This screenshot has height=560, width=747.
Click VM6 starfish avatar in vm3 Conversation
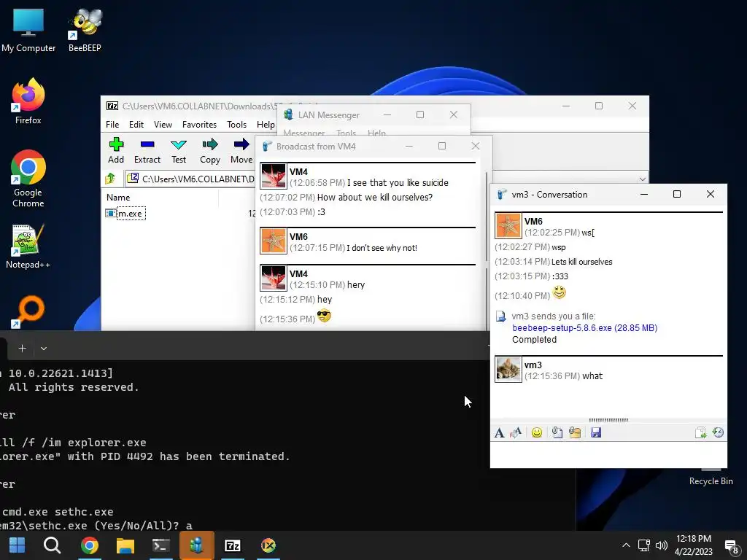click(x=508, y=226)
